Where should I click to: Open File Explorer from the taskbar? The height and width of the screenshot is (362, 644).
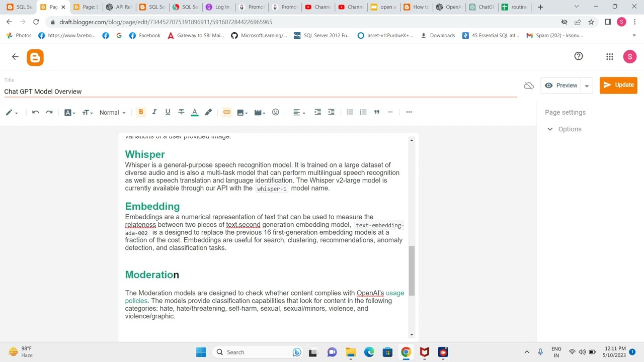point(351,352)
